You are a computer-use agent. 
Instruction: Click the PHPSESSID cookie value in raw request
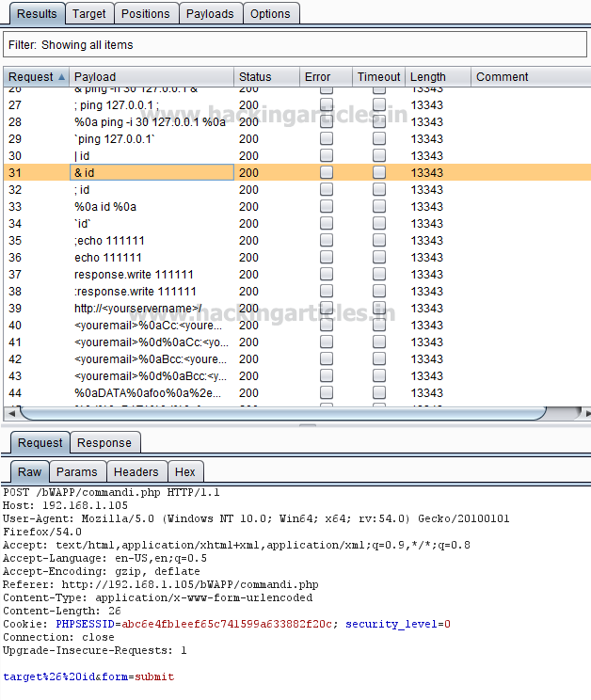pyautogui.click(x=227, y=624)
